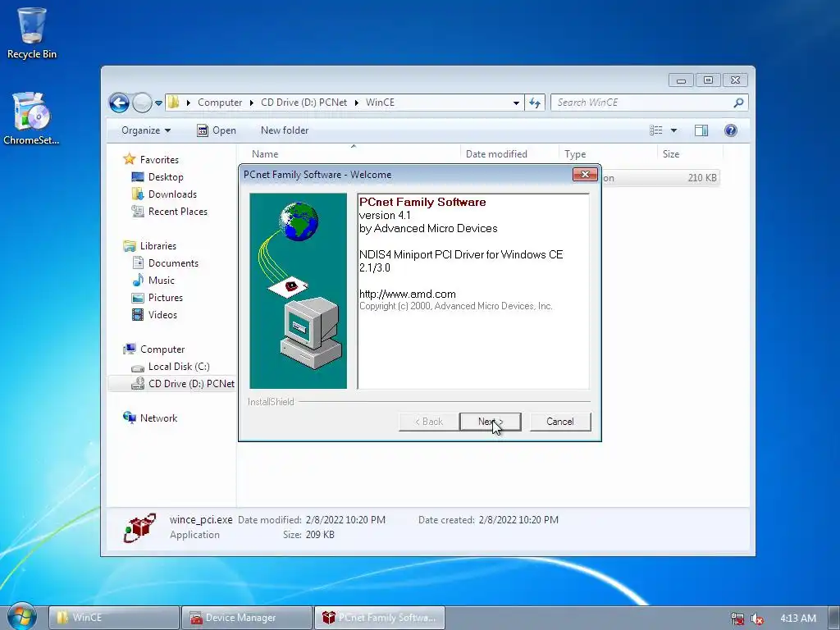This screenshot has height=630, width=840.
Task: Click the Videos filmstrip icon in Libraries
Action: [x=138, y=314]
